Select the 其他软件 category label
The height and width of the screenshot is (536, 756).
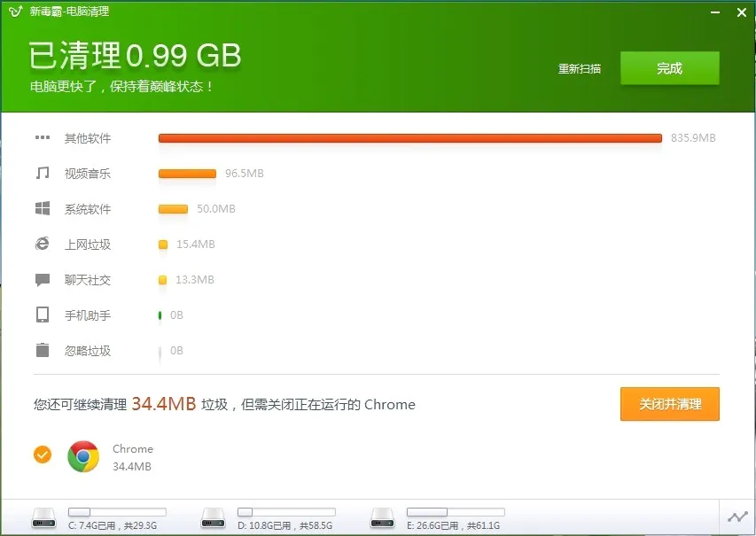click(88, 138)
